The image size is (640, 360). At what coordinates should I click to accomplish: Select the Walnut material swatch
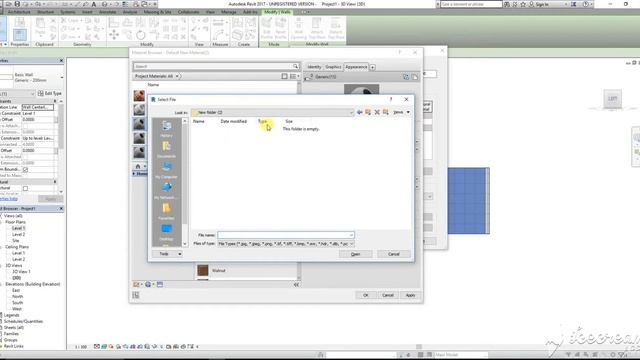coord(203,270)
